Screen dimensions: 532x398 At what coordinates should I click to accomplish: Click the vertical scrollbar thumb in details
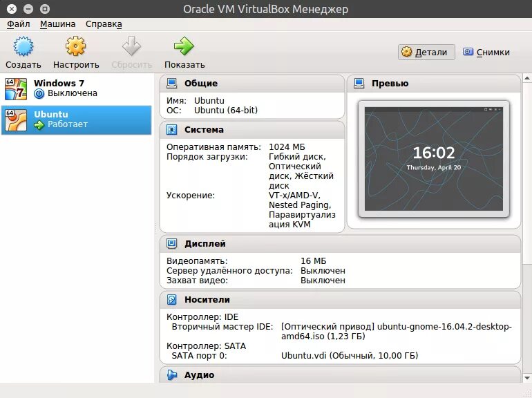(x=527, y=173)
